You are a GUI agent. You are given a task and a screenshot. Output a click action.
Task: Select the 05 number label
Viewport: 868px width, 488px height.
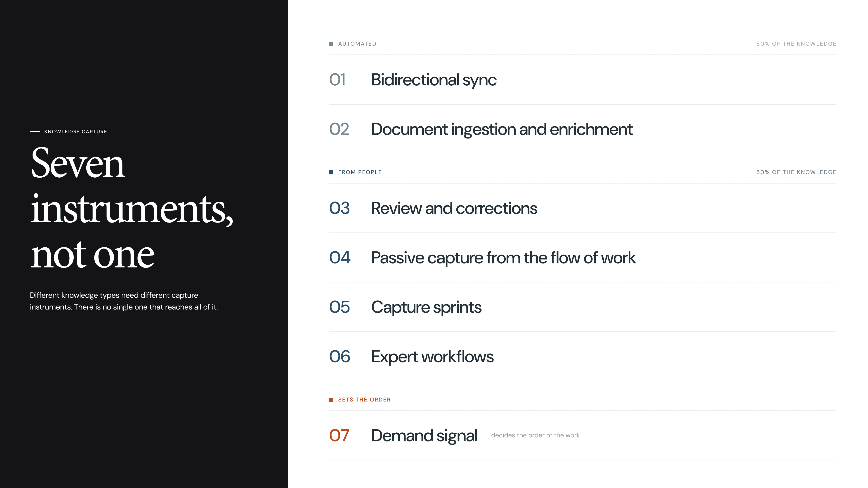coord(339,307)
